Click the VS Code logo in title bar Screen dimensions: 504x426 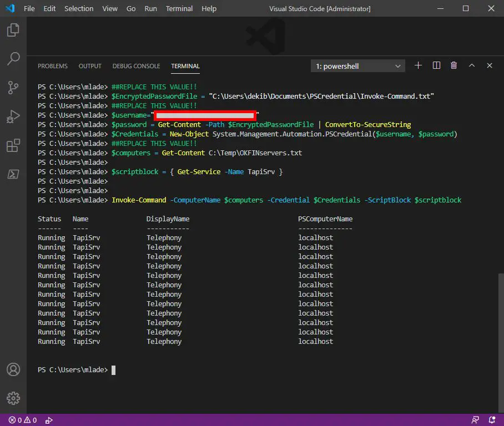tap(11, 8)
